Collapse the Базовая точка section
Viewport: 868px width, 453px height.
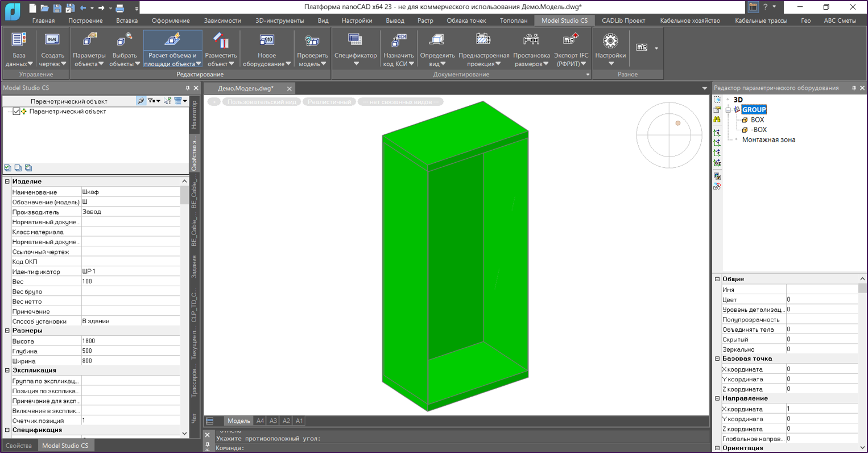pos(717,359)
